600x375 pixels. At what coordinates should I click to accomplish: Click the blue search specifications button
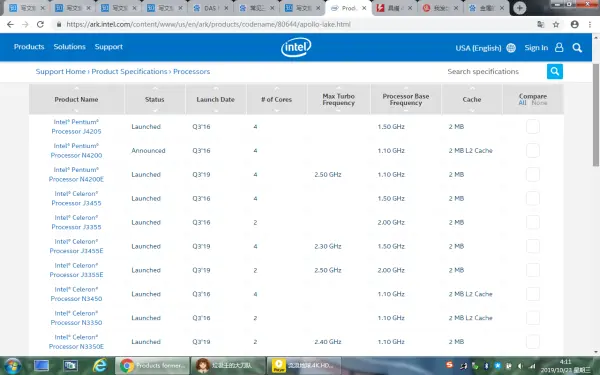click(x=555, y=72)
